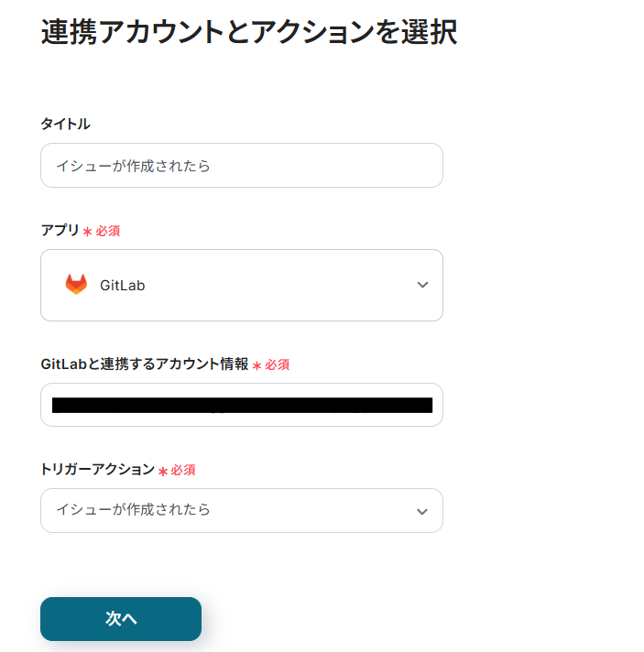Click the GitLab fox logo icon
This screenshot has height=652, width=644.
76,285
